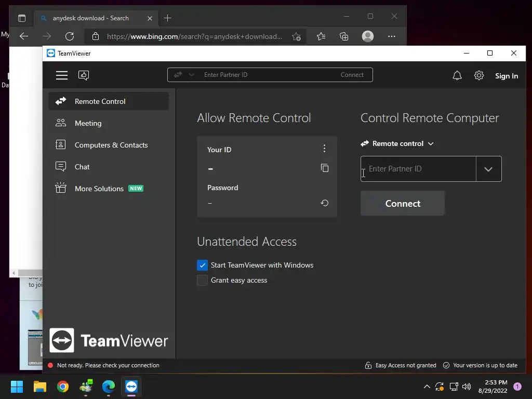This screenshot has width=532, height=399.
Task: Open Microsoft Edge from taskbar
Action: tap(108, 387)
